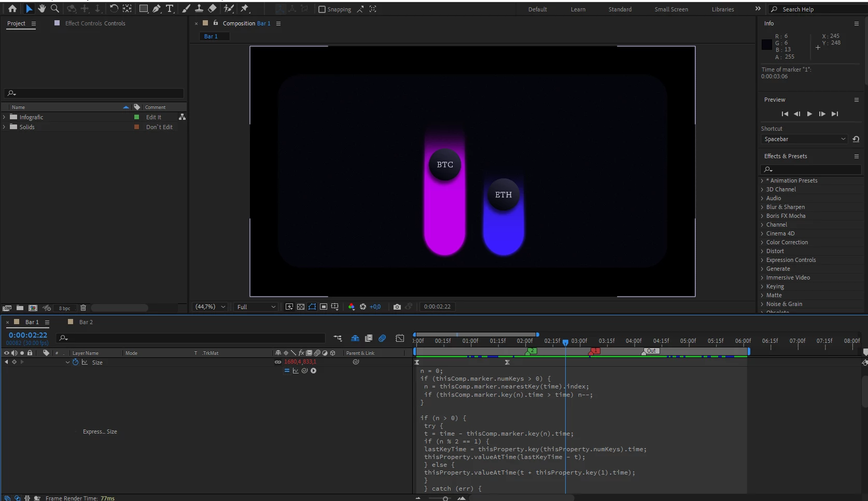Open the Project panel menu
This screenshot has height=501, width=868.
click(34, 23)
